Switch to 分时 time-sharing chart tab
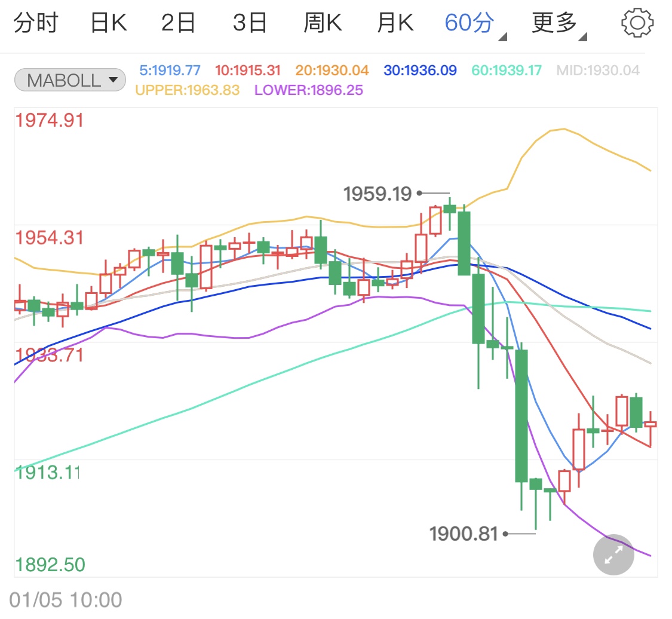 click(x=36, y=23)
